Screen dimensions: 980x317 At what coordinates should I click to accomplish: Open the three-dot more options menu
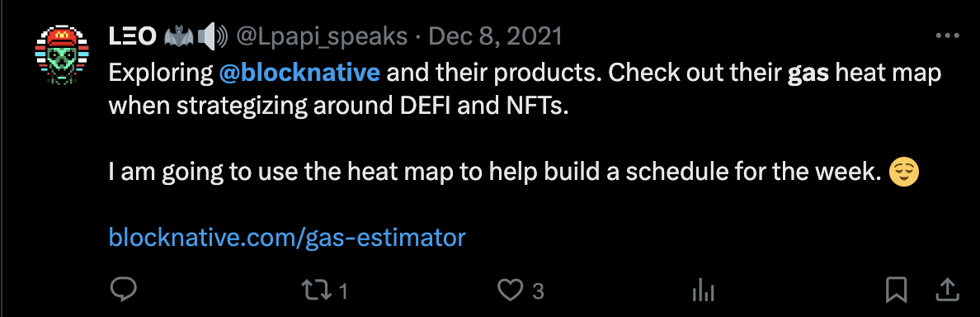[x=948, y=37]
